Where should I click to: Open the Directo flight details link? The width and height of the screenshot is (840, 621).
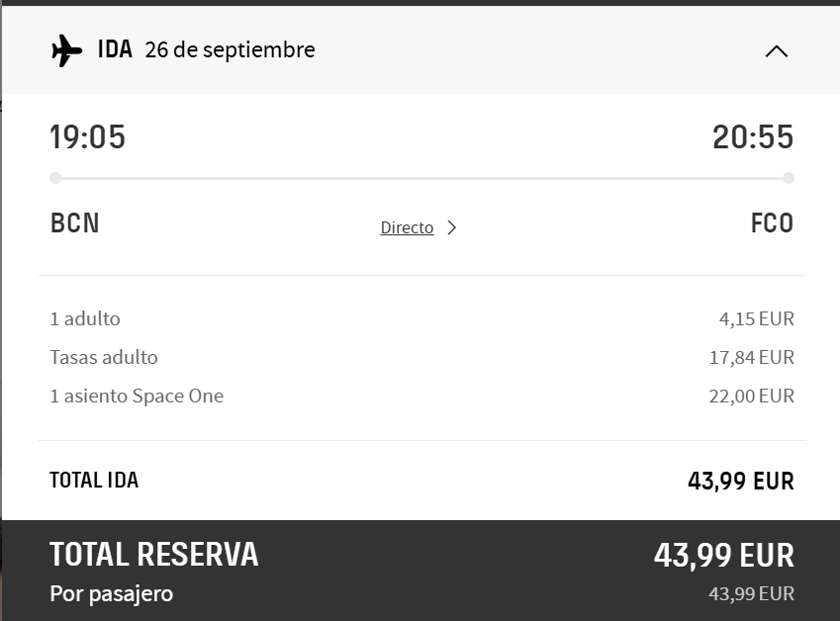coord(407,227)
